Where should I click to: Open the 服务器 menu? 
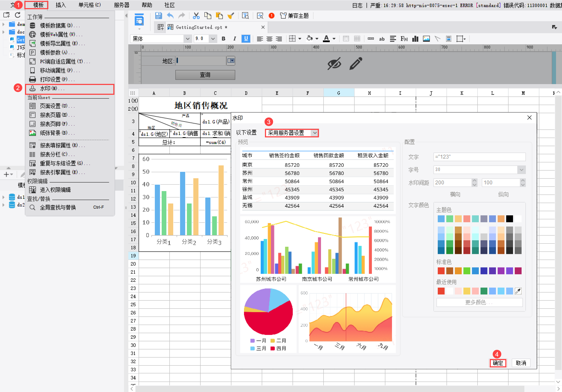[x=121, y=5]
